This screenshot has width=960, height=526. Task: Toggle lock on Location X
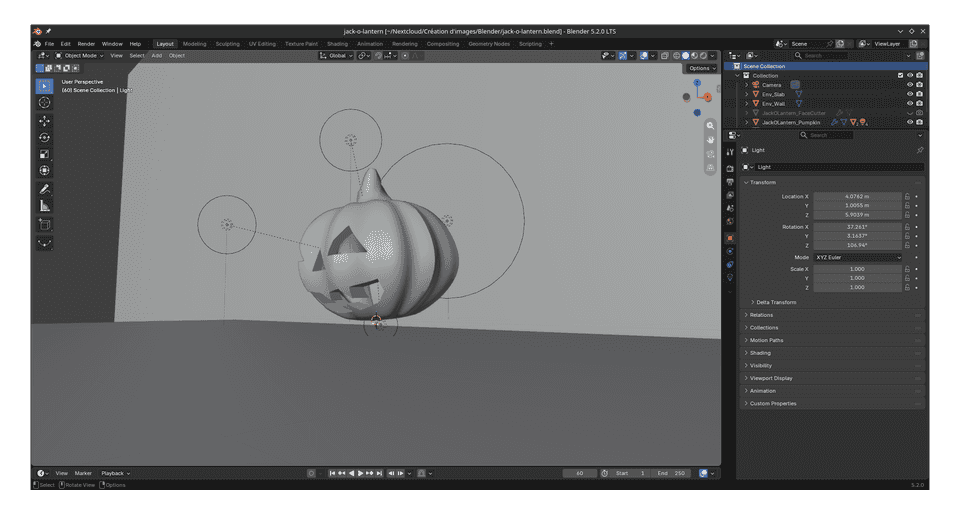pos(907,197)
